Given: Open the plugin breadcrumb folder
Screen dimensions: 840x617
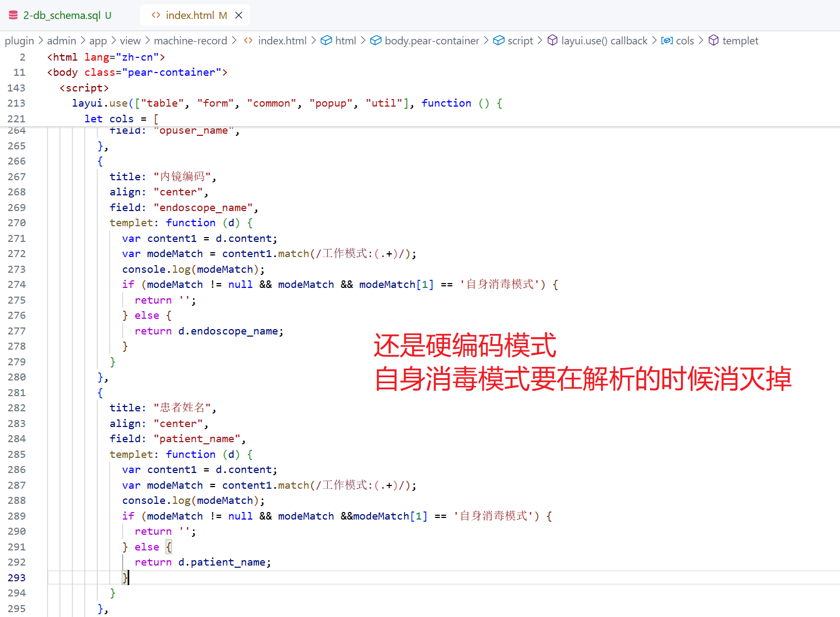Looking at the screenshot, I should [19, 41].
